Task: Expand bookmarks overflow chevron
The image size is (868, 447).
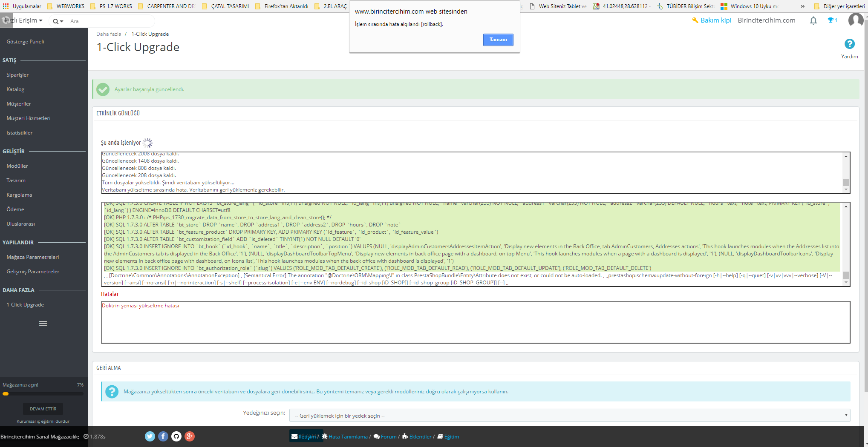Action: [x=803, y=6]
